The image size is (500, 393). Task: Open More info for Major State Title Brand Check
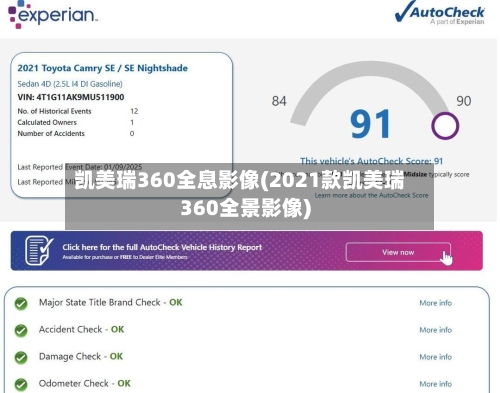[x=435, y=303]
